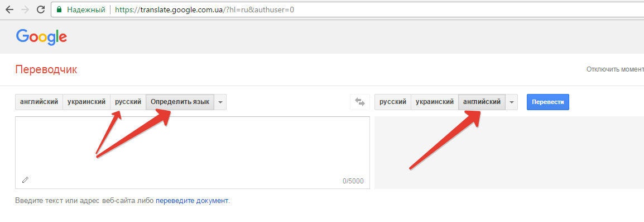Click the Переводчик heading link
Viewport: 644px width, 222px height.
(46, 69)
